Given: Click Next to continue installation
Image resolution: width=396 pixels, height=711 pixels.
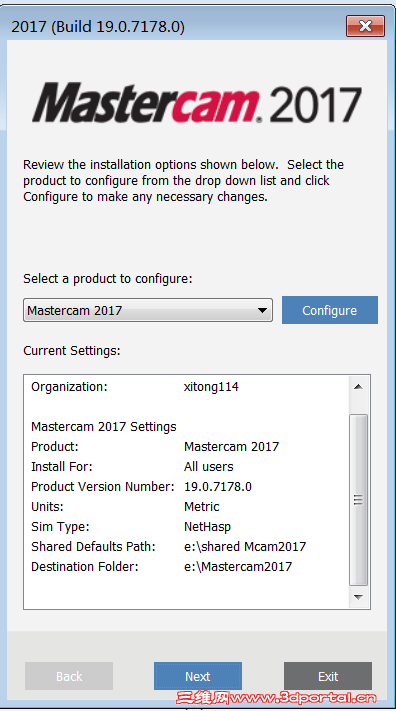Looking at the screenshot, I should pos(198,676).
